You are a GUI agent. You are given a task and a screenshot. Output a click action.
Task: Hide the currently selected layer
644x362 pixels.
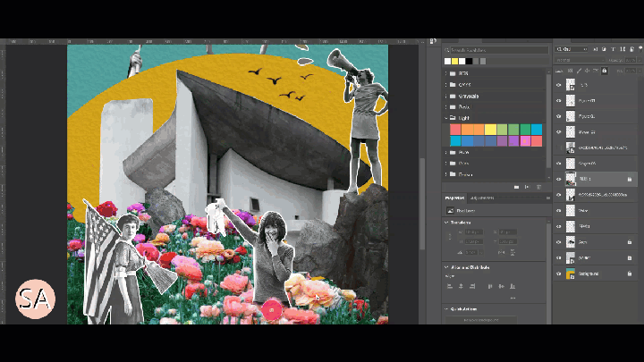tap(558, 179)
